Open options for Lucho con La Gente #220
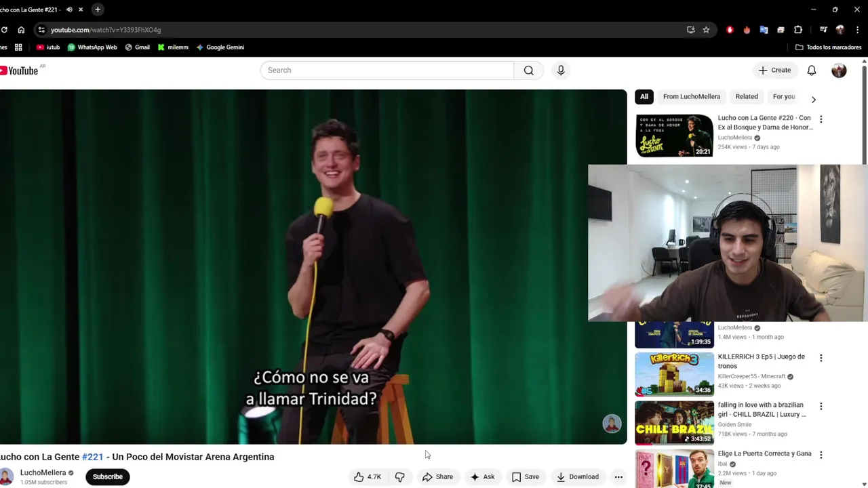The height and width of the screenshot is (488, 868). [x=821, y=119]
